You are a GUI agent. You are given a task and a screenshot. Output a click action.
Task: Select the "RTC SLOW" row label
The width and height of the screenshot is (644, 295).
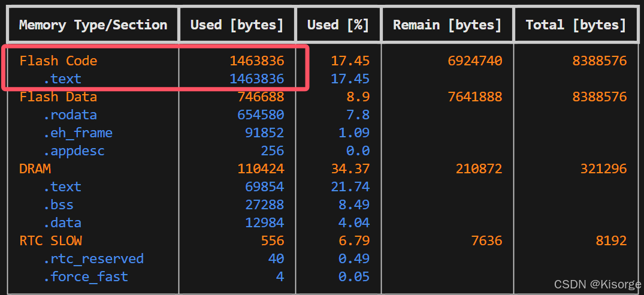[x=50, y=240]
